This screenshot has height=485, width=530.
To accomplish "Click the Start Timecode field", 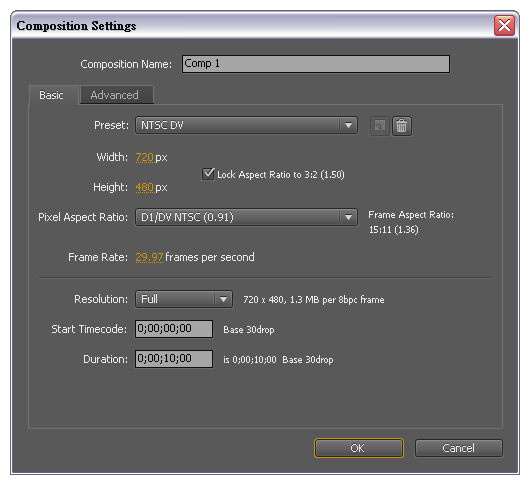I will [x=174, y=329].
